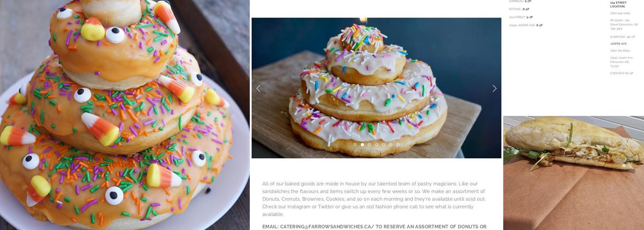644x230 pixels.
Task: Select the active second slideshow dot
Action: (x=362, y=144)
